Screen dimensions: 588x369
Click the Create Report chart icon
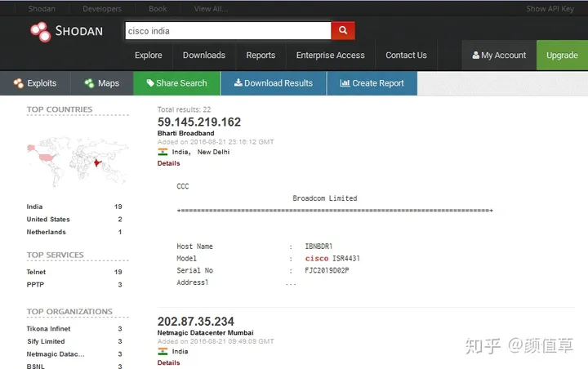coord(345,83)
